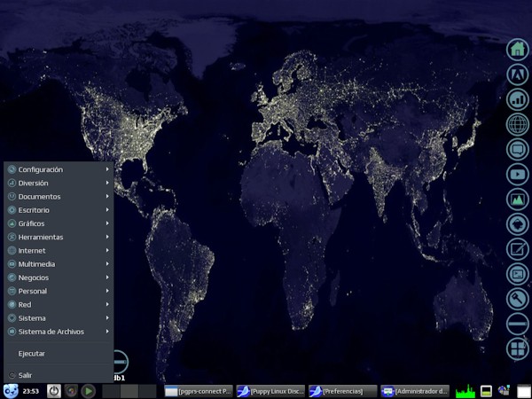The width and height of the screenshot is (532, 399).
Task: Open the Documentos menu entry
Action: 59,197
